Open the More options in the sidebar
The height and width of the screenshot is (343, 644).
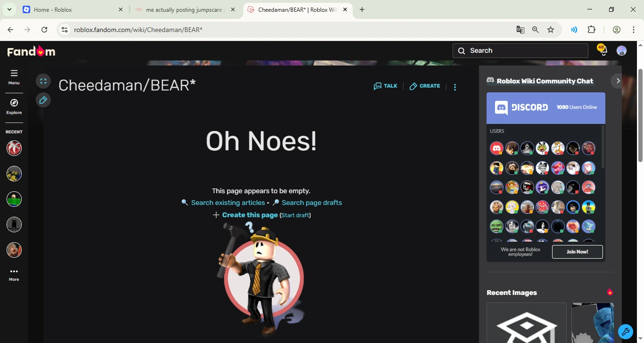coord(14,273)
